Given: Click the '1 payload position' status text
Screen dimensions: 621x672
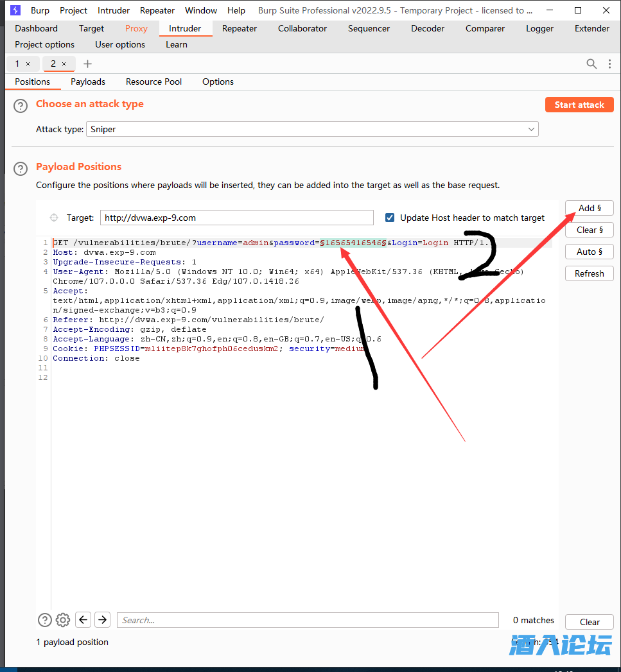Looking at the screenshot, I should (x=72, y=642).
